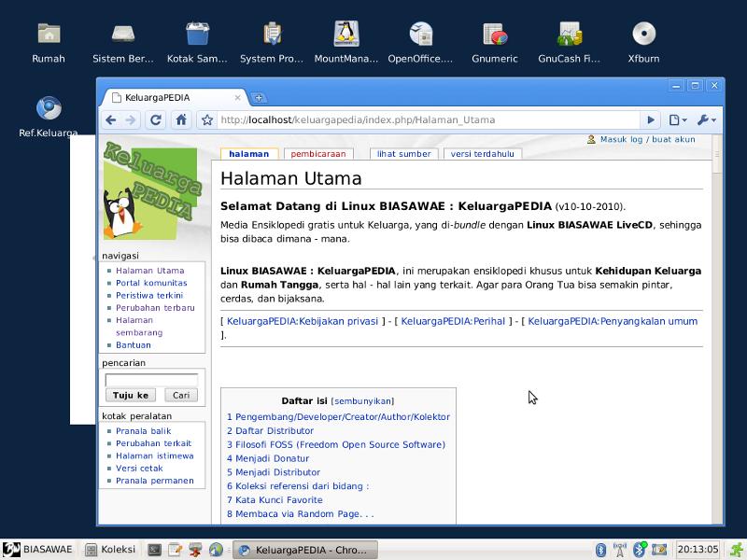747x560 pixels.
Task: Switch to the pembicaraan tab
Action: [317, 154]
